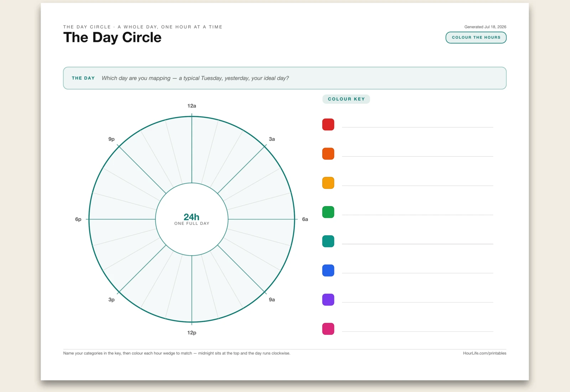570x392 pixels.
Task: Click the 12a label on the circle
Action: click(192, 106)
